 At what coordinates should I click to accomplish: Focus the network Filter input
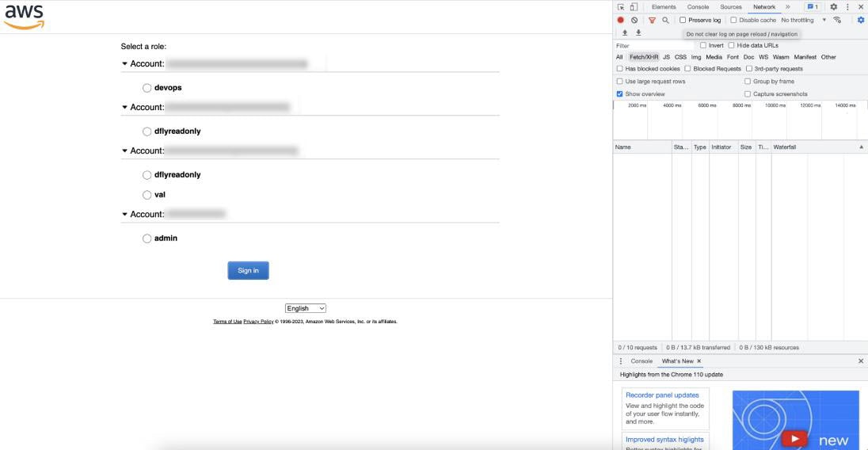(x=653, y=45)
